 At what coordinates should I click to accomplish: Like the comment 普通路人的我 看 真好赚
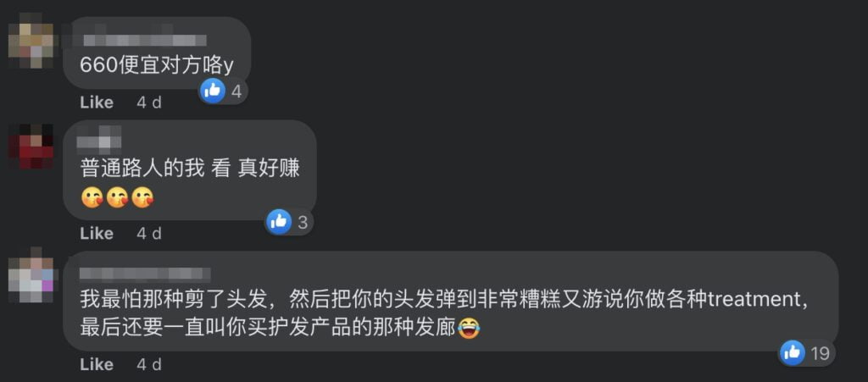pyautogui.click(x=97, y=233)
